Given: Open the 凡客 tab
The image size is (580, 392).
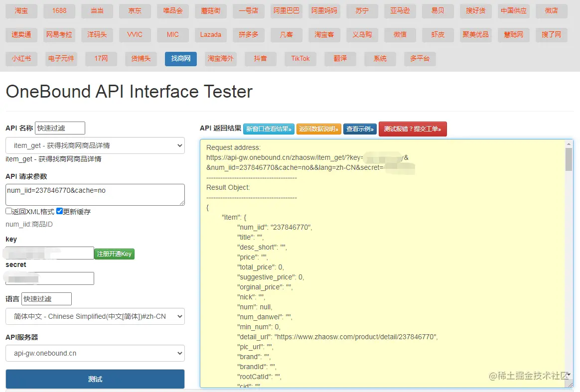Looking at the screenshot, I should point(287,35).
